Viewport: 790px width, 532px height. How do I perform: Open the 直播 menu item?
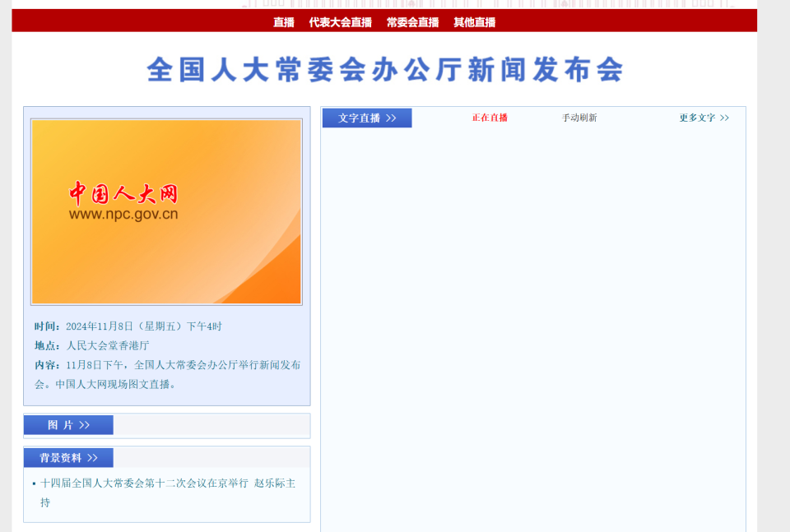pos(283,22)
